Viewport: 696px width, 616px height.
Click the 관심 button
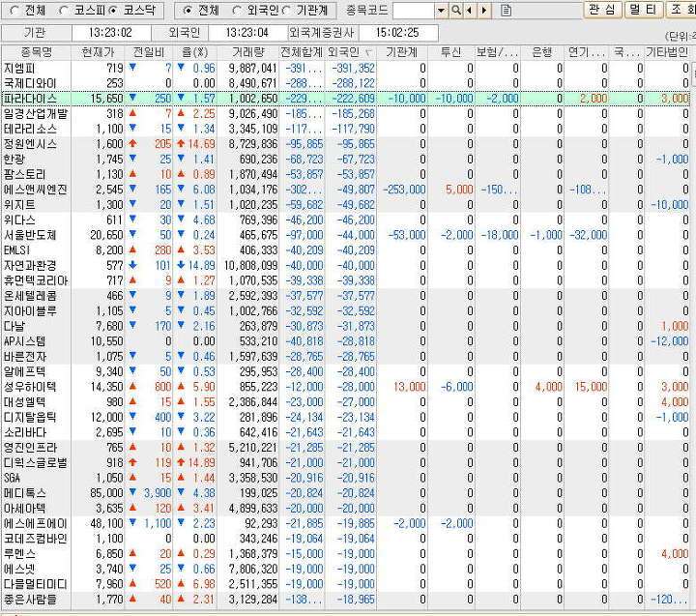pos(601,10)
